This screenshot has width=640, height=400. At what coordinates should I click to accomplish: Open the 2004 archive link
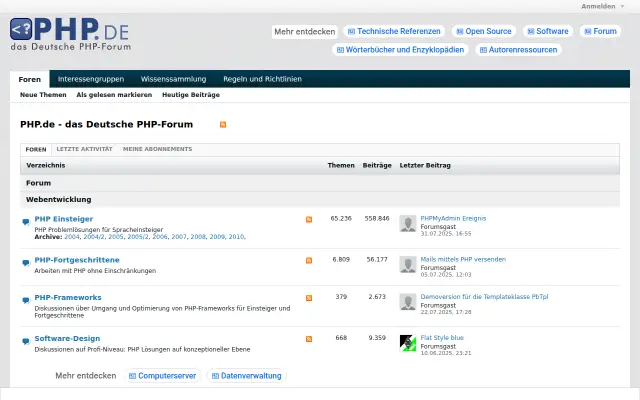[72, 237]
